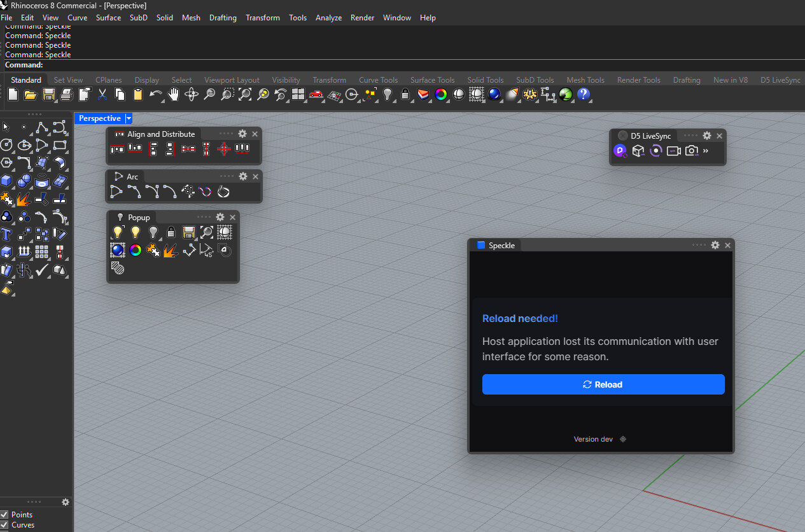Switch to the Render Tools tab
Viewport: 805px width, 532px height.
coord(638,80)
